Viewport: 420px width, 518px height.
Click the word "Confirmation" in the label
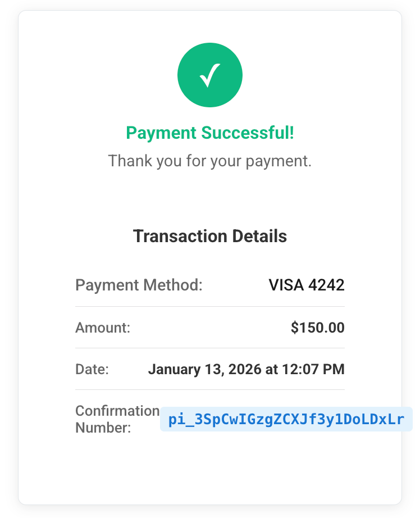(117, 411)
